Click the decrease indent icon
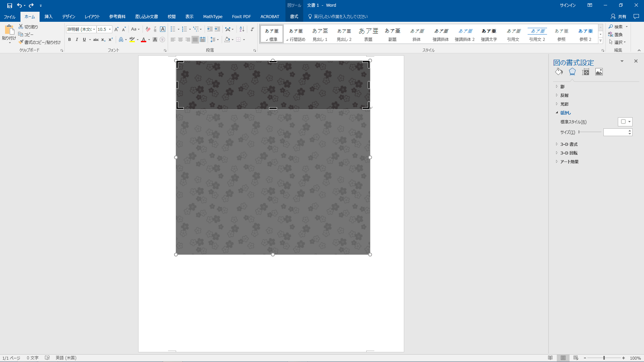This screenshot has height=362, width=644. tap(210, 29)
